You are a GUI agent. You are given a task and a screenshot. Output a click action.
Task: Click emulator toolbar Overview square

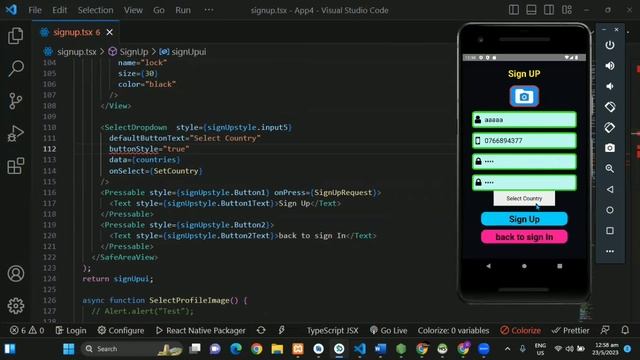click(610, 231)
